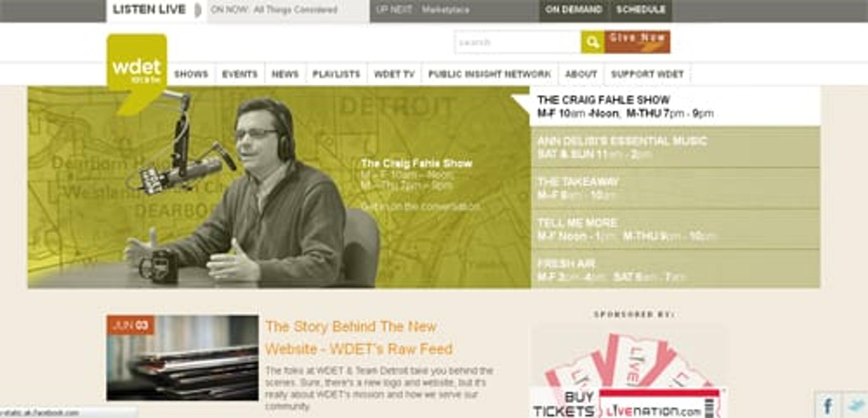
Task: Go to the News section
Action: pos(285,74)
